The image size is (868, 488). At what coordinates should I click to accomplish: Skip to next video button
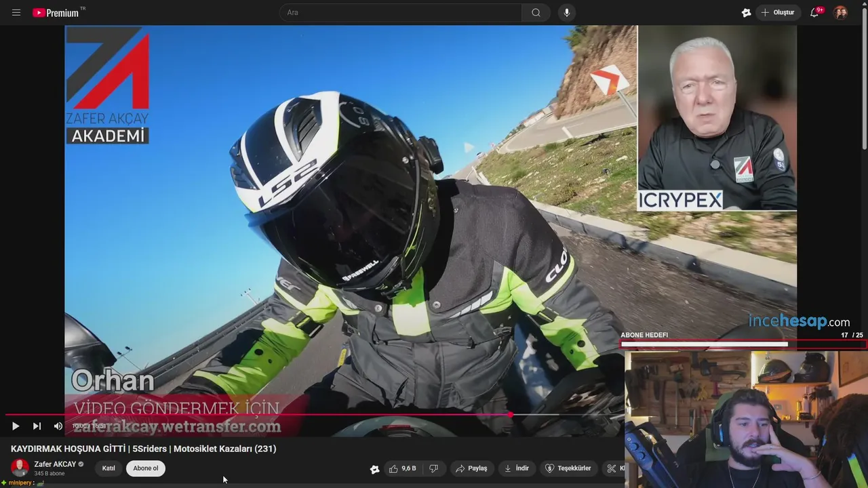point(37,426)
